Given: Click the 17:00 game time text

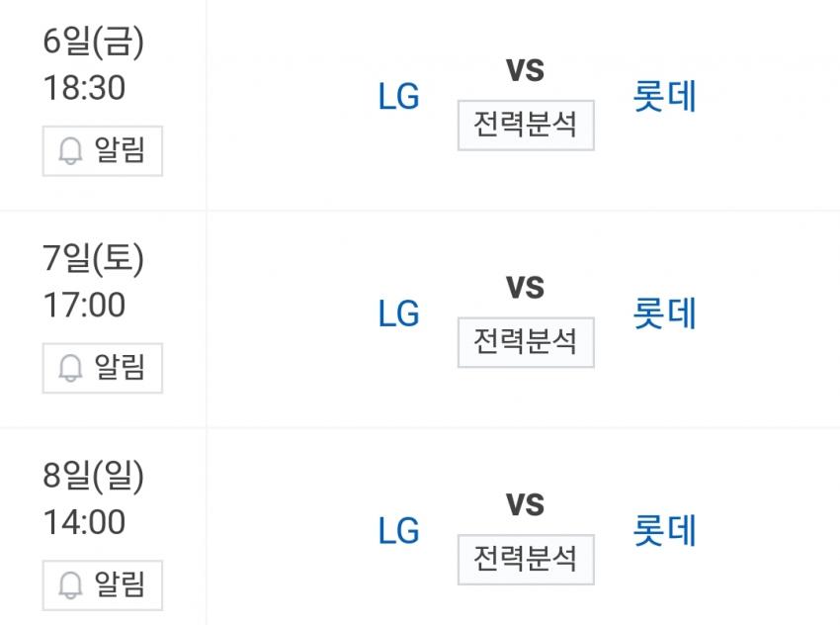Looking at the screenshot, I should pyautogui.click(x=84, y=306).
